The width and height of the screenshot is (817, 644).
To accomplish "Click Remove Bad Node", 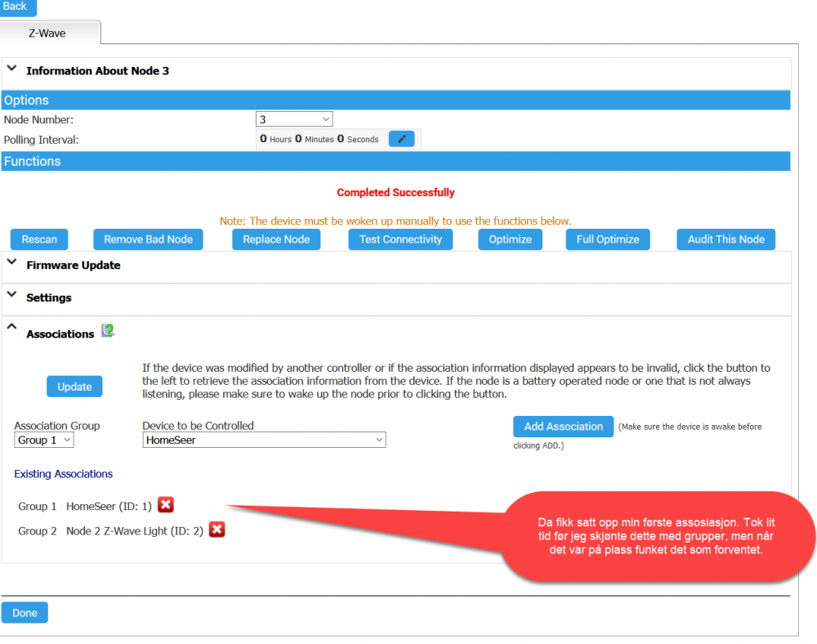I will tap(148, 239).
